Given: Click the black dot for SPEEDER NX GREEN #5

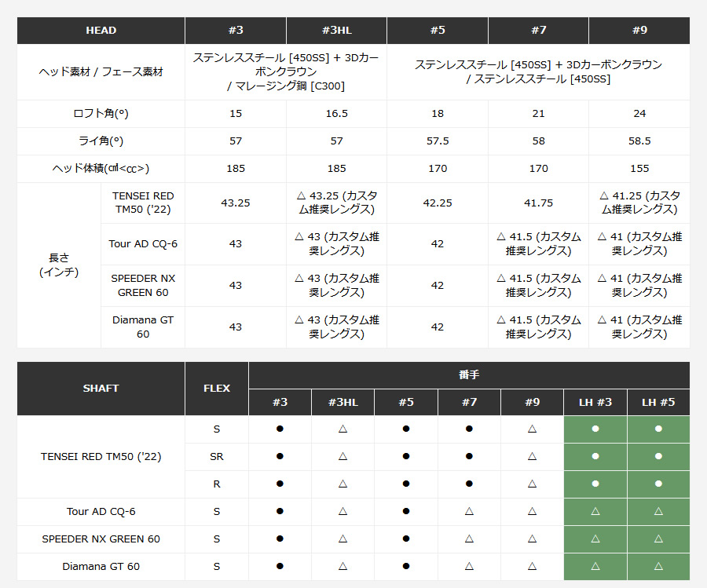Looking at the screenshot, I should coord(406,539).
